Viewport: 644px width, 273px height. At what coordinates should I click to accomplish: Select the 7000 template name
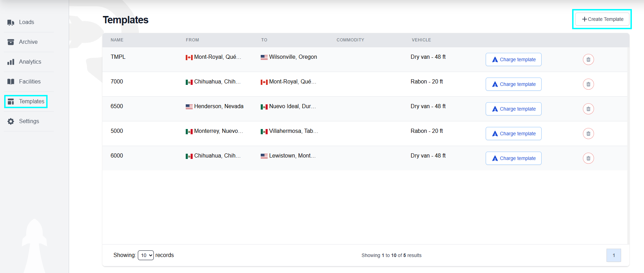[117, 82]
